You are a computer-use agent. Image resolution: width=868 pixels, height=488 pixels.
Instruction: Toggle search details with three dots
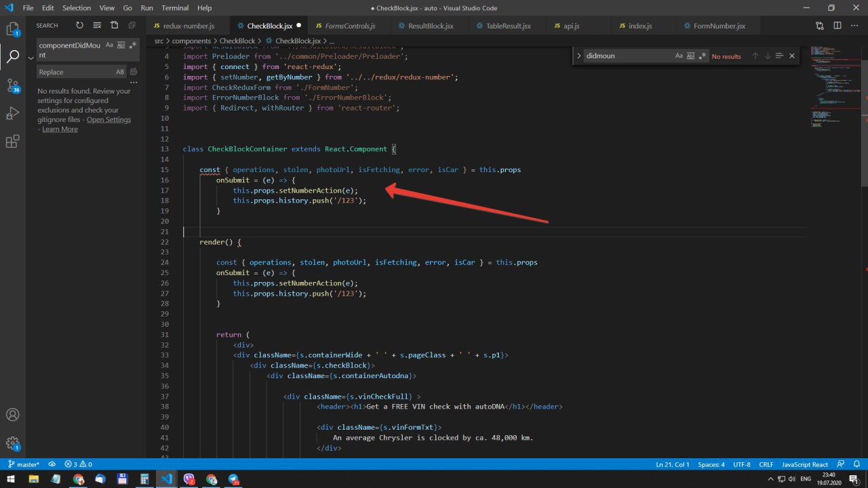pyautogui.click(x=134, y=83)
